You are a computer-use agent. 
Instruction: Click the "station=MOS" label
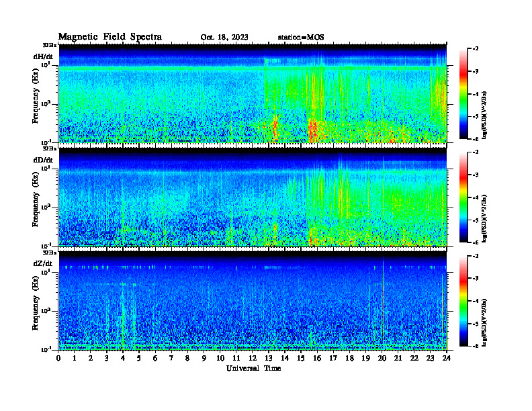301,38
